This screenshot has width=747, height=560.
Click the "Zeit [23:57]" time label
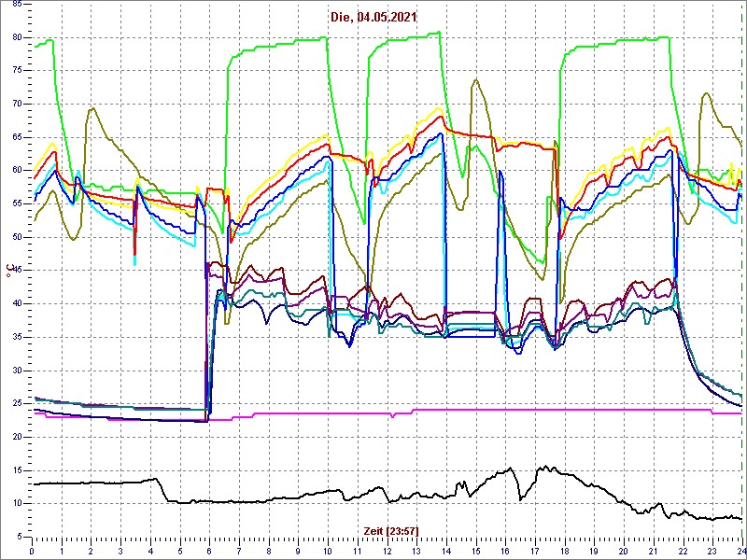point(390,530)
